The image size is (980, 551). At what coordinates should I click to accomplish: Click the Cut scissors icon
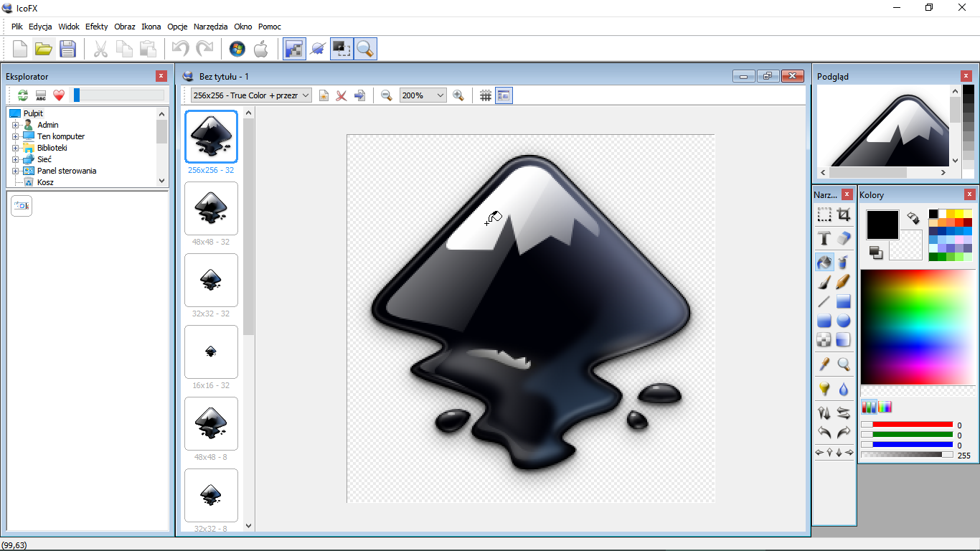point(100,49)
